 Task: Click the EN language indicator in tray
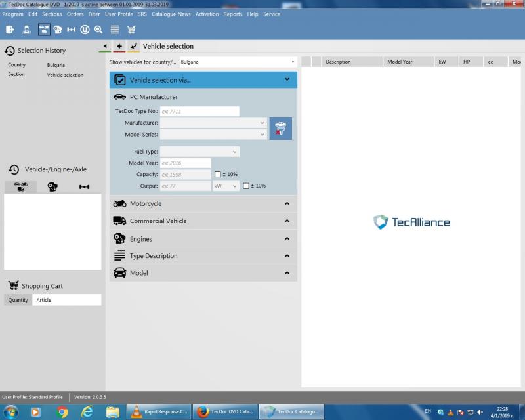tap(428, 411)
